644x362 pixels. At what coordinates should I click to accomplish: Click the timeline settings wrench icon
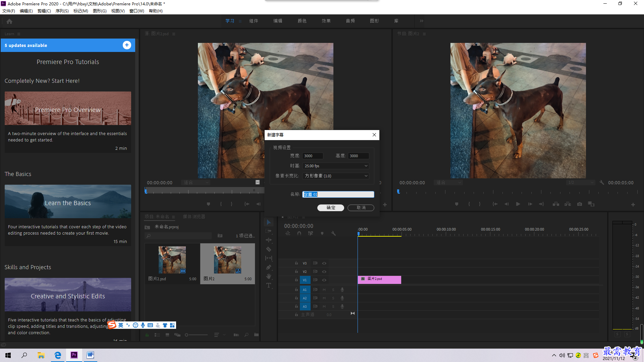(x=333, y=233)
